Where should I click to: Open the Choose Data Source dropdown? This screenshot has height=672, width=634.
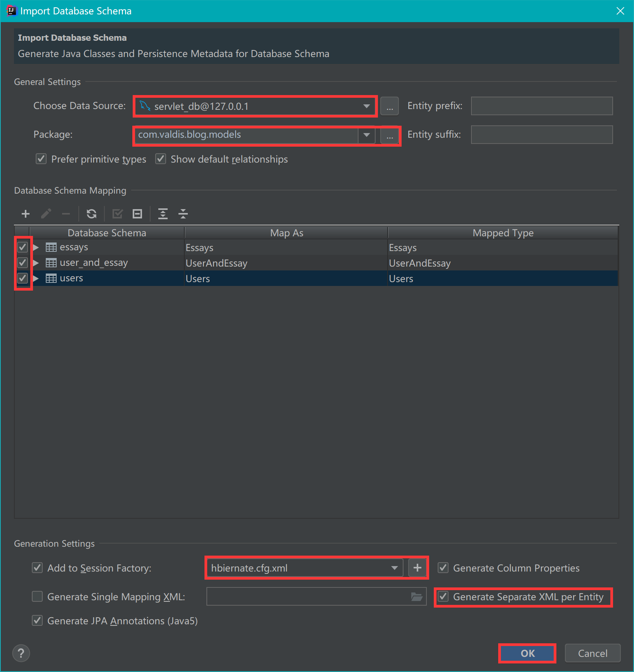[x=365, y=106]
